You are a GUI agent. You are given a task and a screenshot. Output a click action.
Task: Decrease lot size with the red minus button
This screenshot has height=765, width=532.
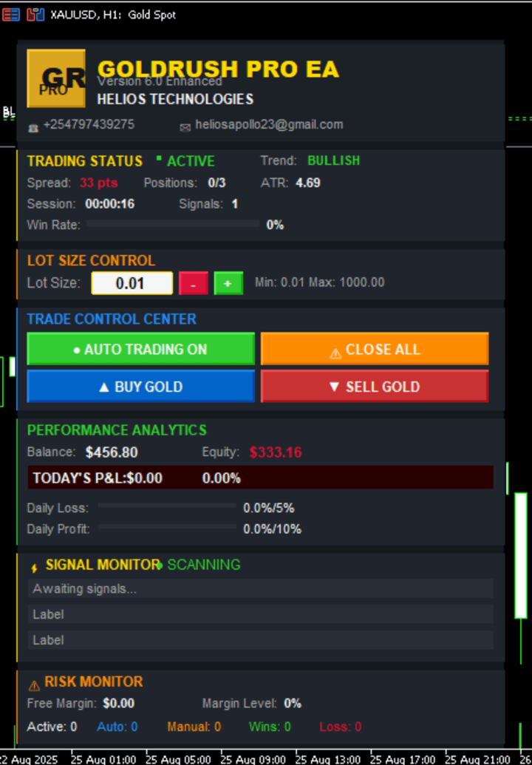click(x=193, y=284)
